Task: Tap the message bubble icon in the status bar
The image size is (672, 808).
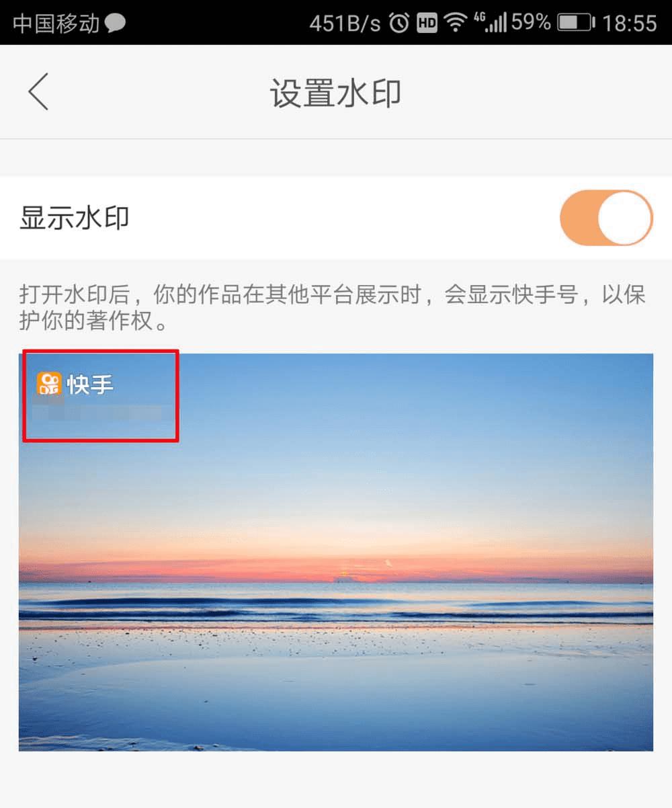Action: pyautogui.click(x=115, y=24)
